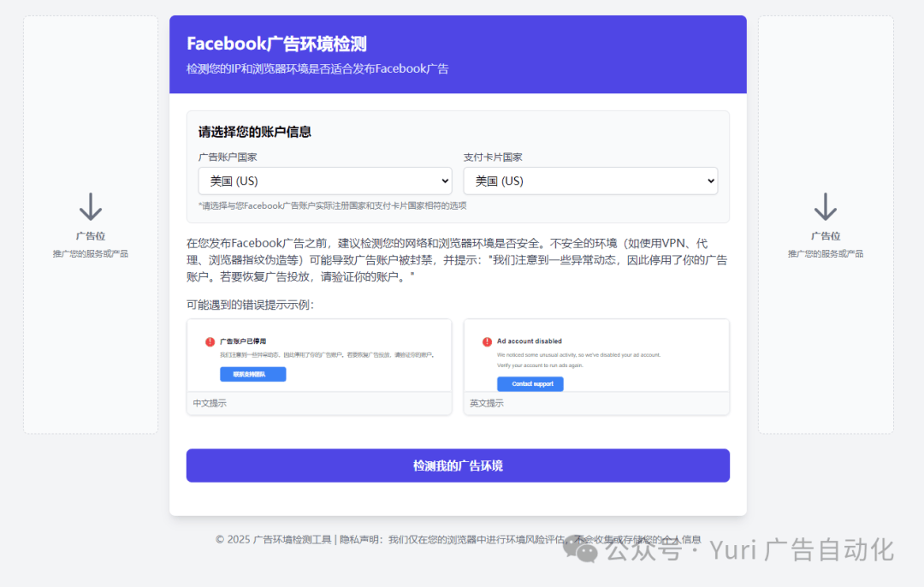Click the red alert icon beside 广告账户已停用
The width and height of the screenshot is (924, 587).
tap(210, 341)
